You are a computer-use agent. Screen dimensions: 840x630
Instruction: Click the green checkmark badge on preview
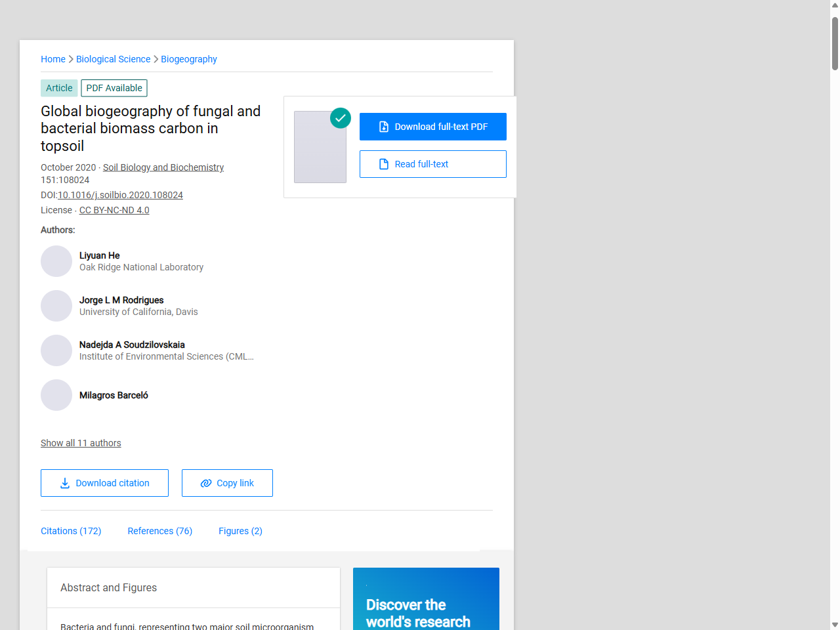(341, 118)
